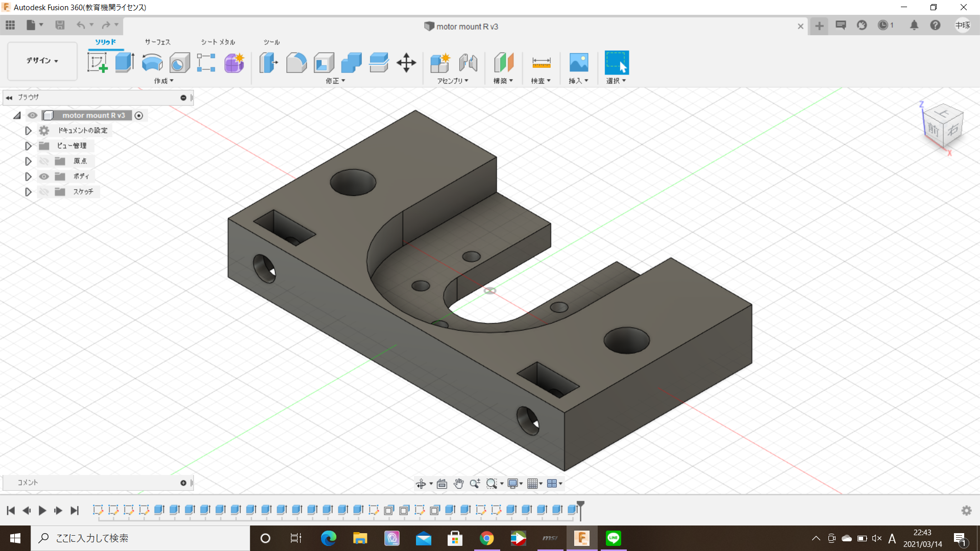Select the Create Sketch tool
980x551 pixels.
click(97, 63)
